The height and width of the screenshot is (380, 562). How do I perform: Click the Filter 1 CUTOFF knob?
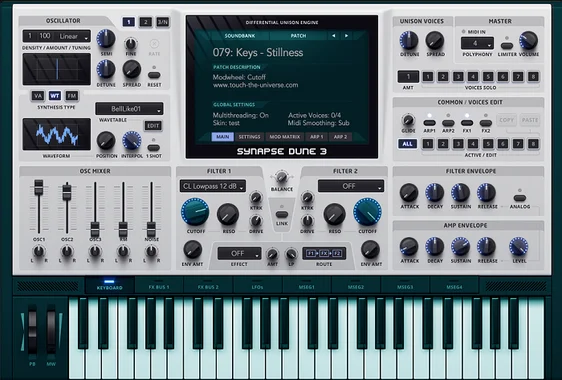coord(195,212)
